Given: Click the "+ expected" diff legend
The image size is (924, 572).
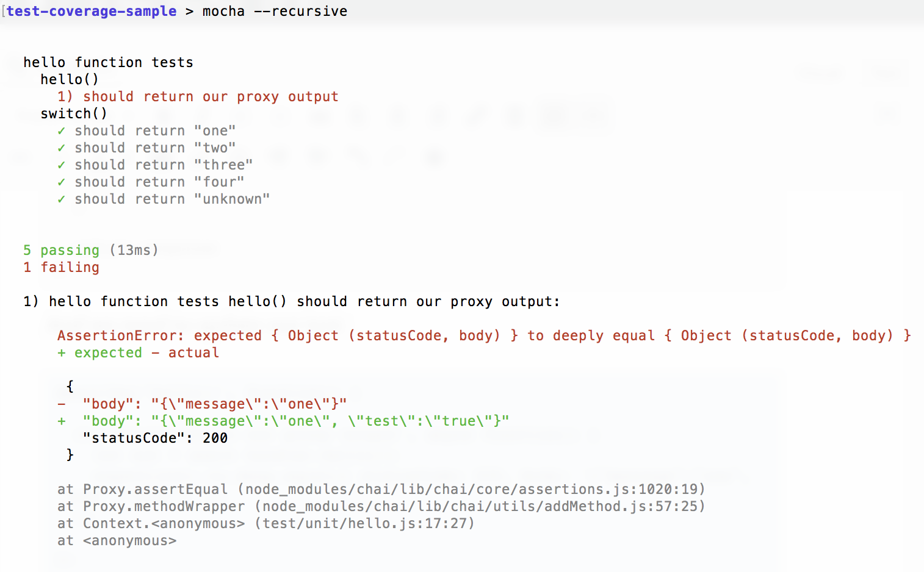Looking at the screenshot, I should pyautogui.click(x=99, y=352).
